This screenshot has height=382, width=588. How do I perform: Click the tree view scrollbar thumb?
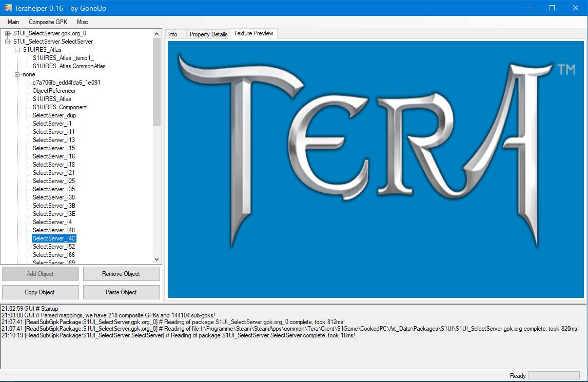click(x=157, y=82)
